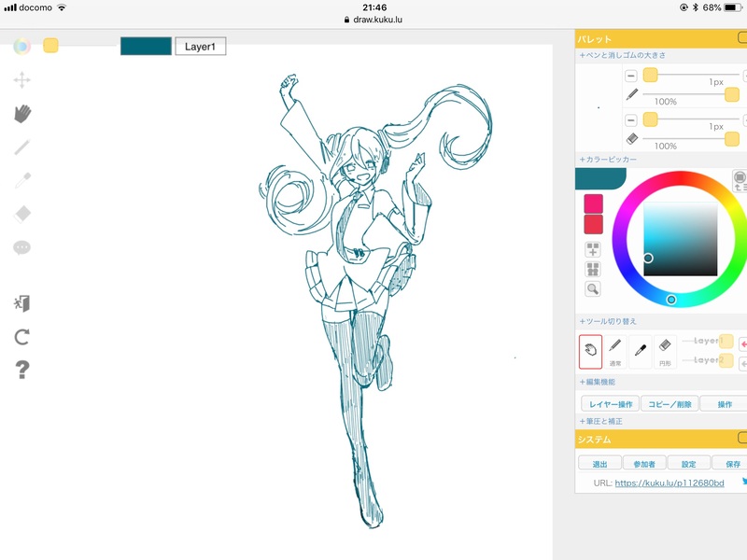This screenshot has width=747, height=560.
Task: Collapse the 編集機能 section
Action: click(x=598, y=382)
